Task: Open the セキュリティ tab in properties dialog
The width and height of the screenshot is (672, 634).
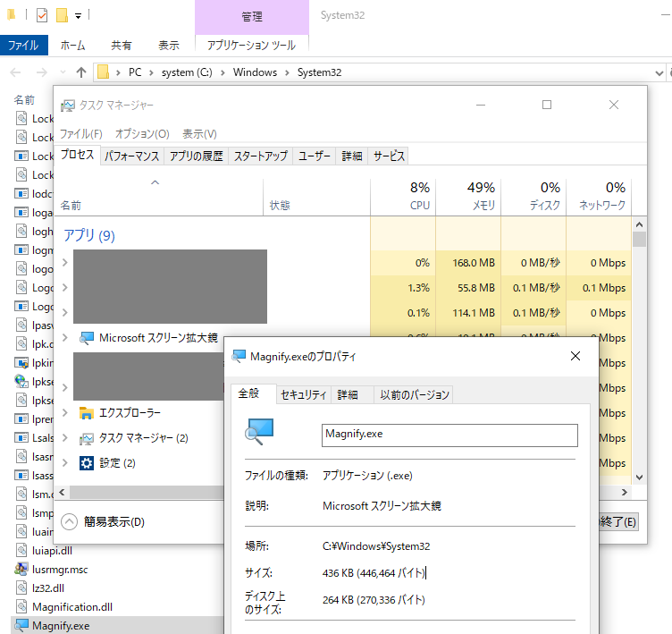Action: tap(303, 394)
